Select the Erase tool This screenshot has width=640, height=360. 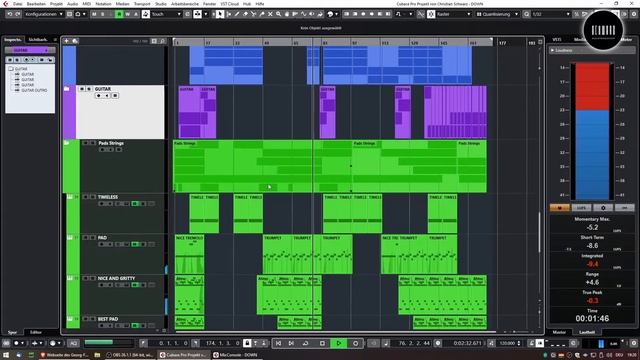click(x=245, y=14)
